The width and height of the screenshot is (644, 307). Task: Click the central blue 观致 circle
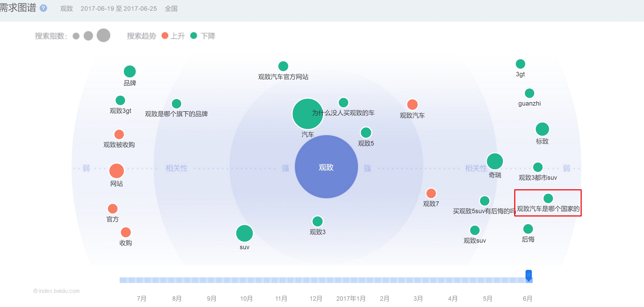coord(326,167)
